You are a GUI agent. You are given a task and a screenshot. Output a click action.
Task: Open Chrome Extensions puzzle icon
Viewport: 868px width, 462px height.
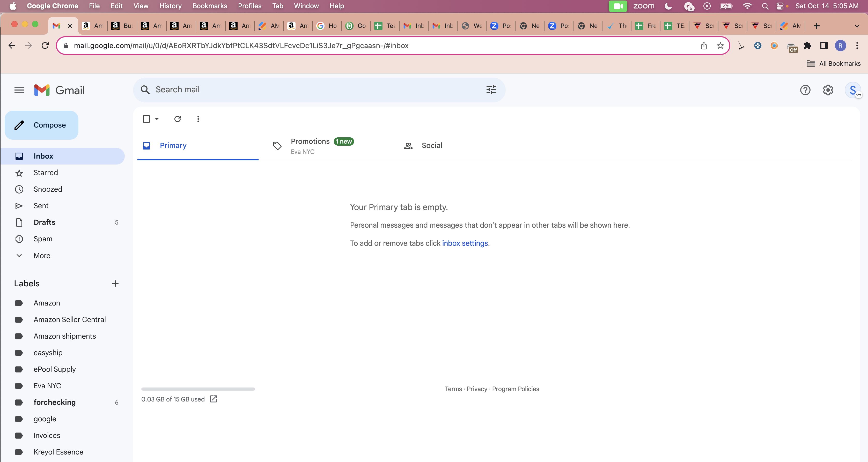[807, 46]
